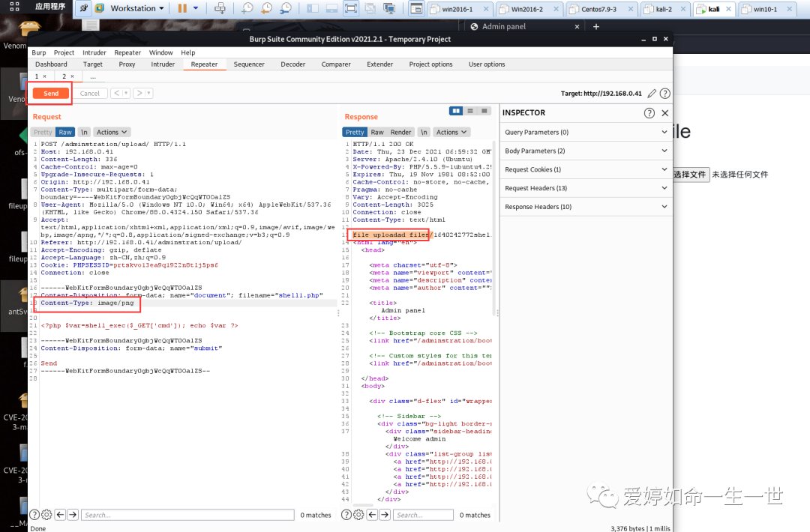810x532 pixels.
Task: Jump to next request search match
Action: point(73,515)
